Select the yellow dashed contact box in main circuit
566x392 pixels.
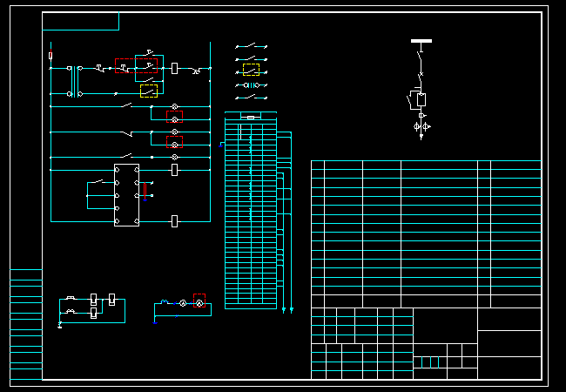149,89
